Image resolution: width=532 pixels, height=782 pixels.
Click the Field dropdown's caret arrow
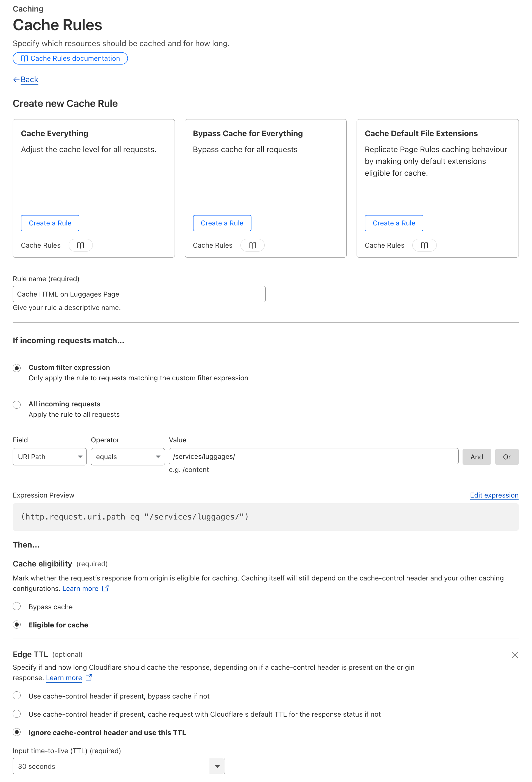pos(80,457)
